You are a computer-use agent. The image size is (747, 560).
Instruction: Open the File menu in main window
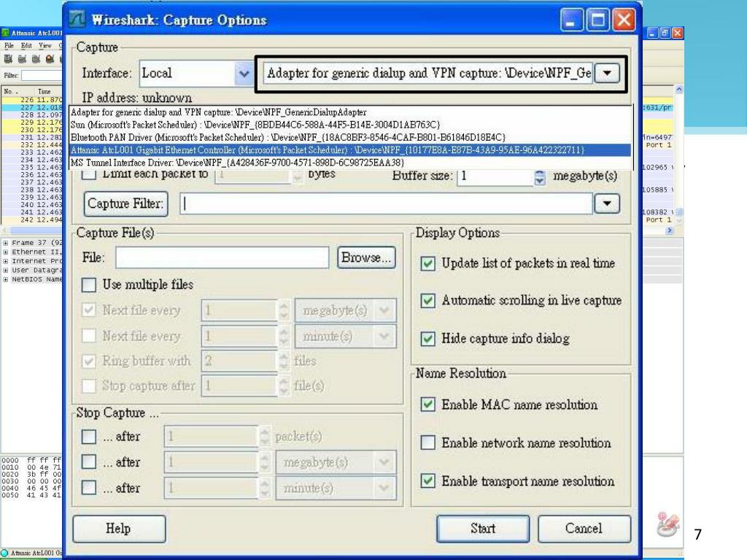9,45
